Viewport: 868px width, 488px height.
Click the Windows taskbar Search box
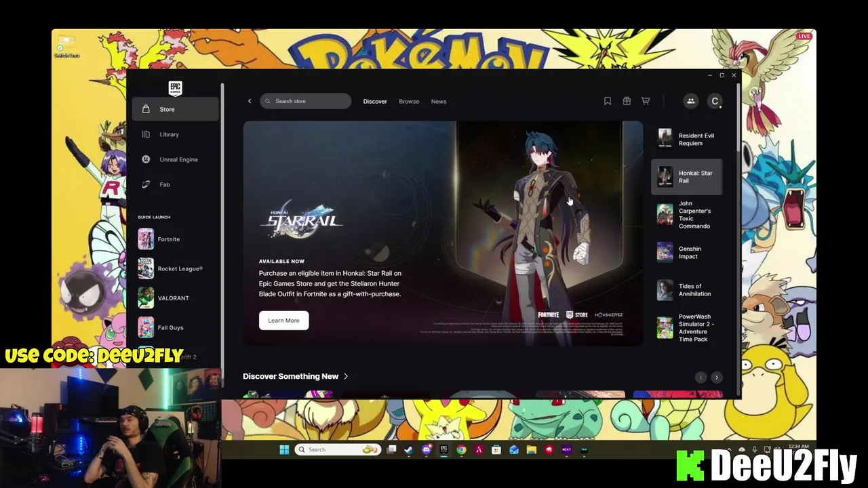(336, 449)
